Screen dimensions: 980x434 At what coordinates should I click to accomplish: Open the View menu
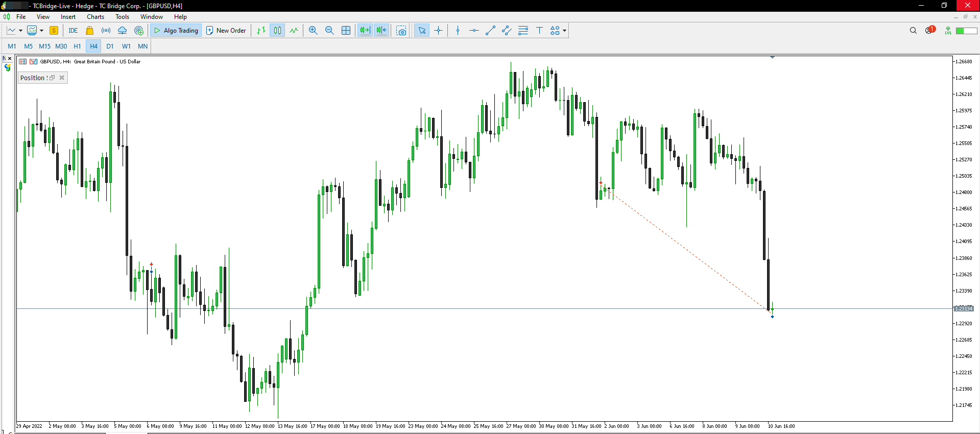pyautogui.click(x=43, y=17)
